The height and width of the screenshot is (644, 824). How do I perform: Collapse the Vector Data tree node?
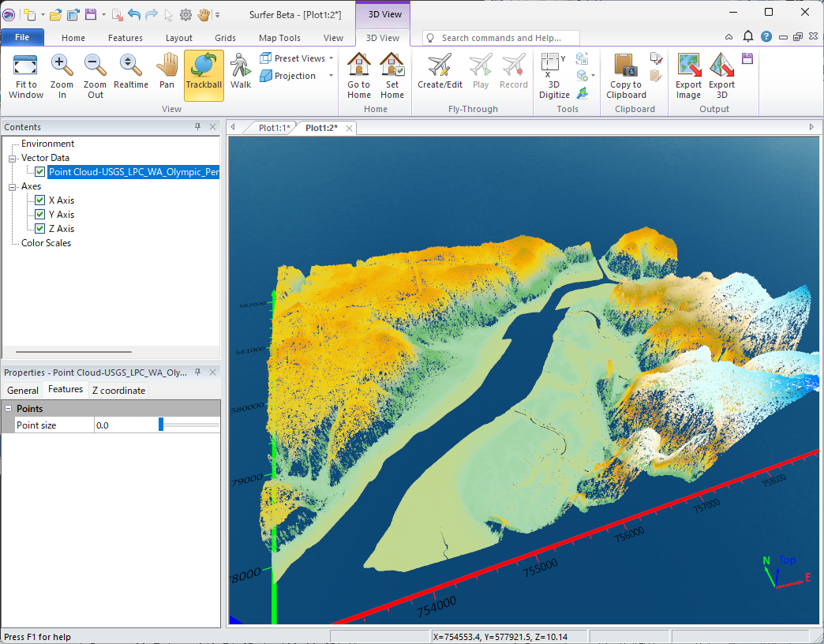[x=13, y=158]
